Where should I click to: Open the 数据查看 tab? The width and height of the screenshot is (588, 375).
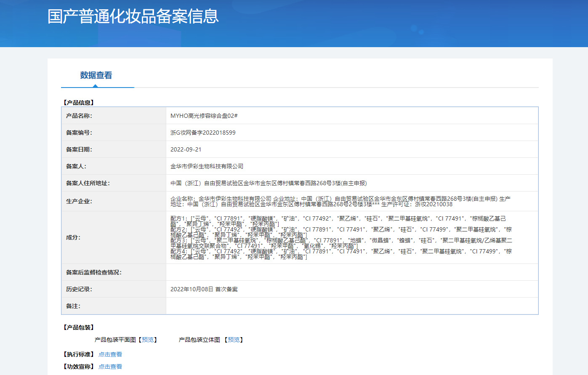pos(96,75)
